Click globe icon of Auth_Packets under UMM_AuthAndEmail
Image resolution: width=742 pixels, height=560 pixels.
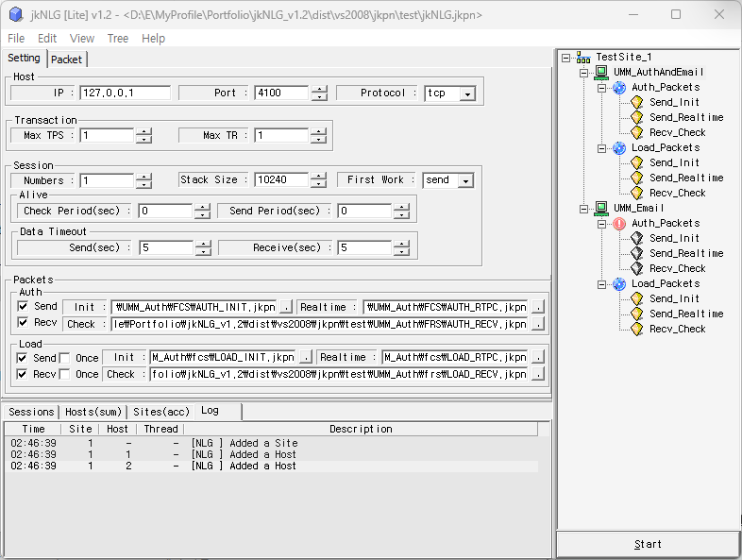(619, 88)
